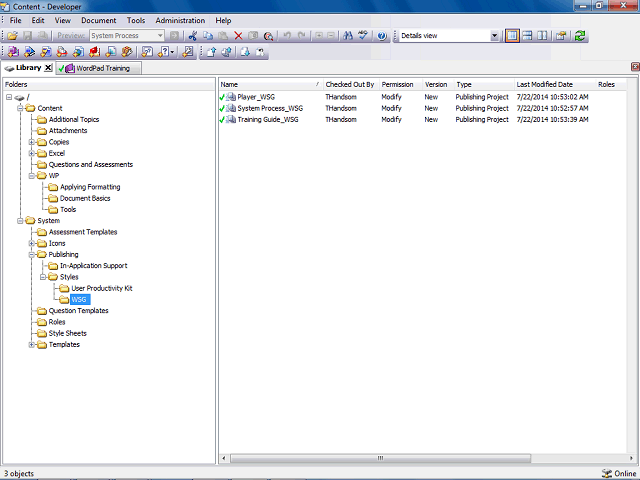
Task: Expand the Excel folder
Action: pos(31,153)
